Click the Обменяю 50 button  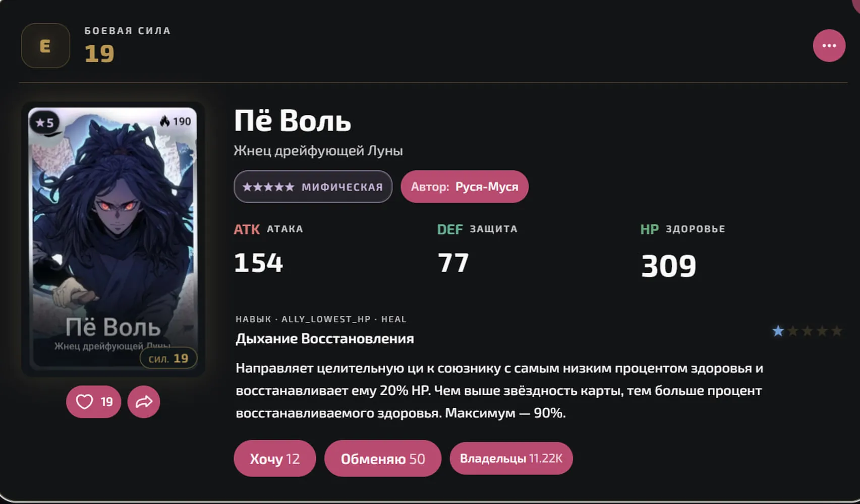383,459
